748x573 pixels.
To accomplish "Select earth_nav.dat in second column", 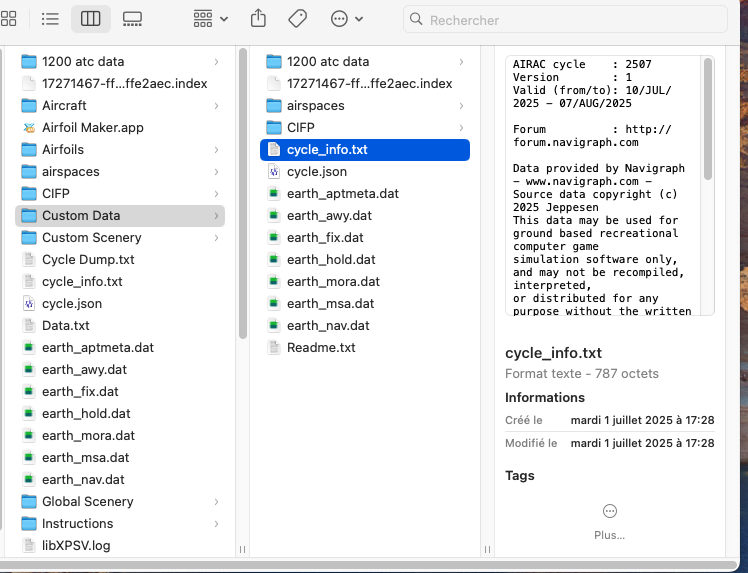I will 327,325.
